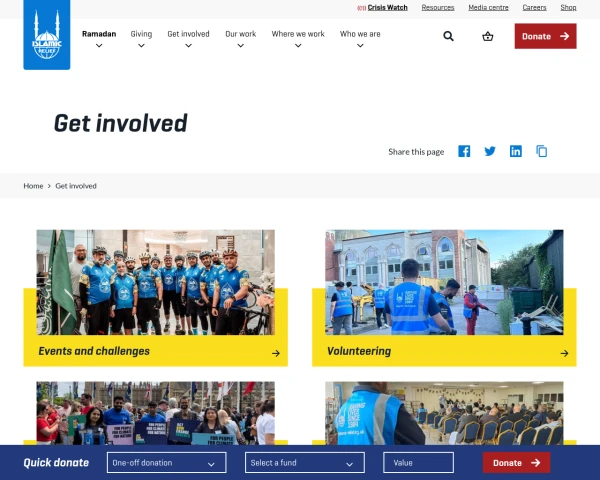Click the climate rally crowd photo
This screenshot has width=600, height=480.
pyautogui.click(x=155, y=413)
